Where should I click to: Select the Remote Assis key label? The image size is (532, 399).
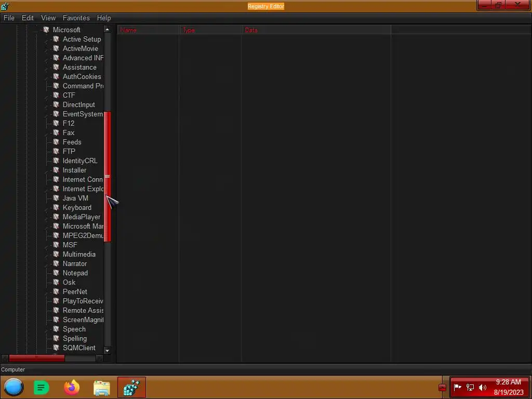(x=83, y=311)
